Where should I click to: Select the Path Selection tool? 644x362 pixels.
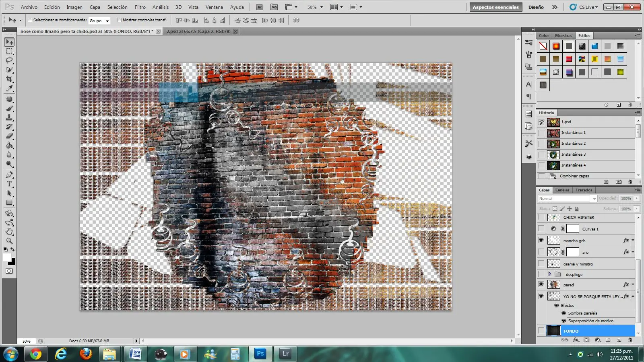tap(9, 193)
